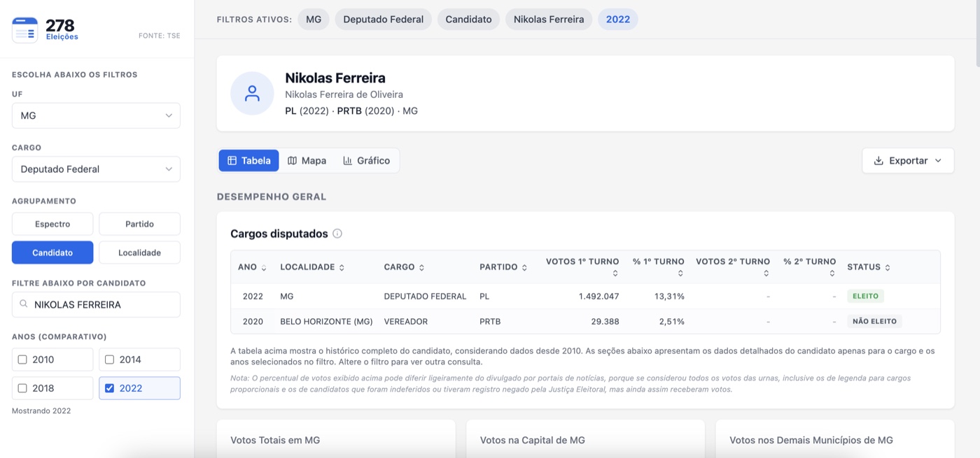This screenshot has height=458, width=980.
Task: Click the 13,31% percentage cell
Action: pos(669,296)
